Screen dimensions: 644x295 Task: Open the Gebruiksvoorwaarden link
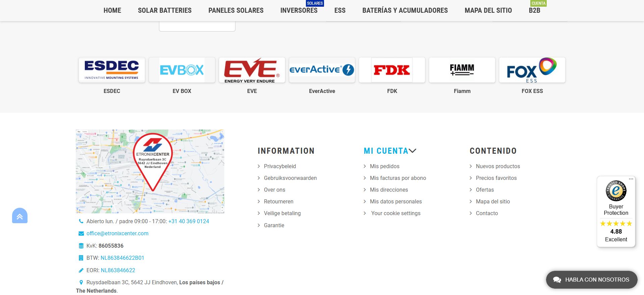tap(290, 178)
